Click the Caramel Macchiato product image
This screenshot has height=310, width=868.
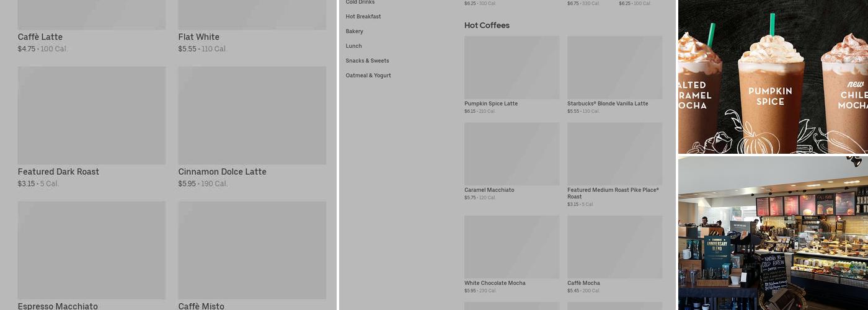coord(511,154)
